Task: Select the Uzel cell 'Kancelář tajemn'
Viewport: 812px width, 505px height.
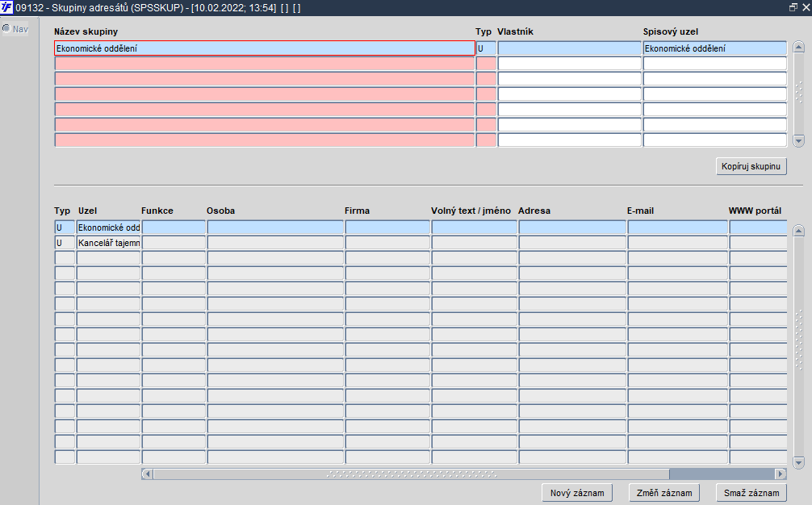Action: tap(108, 243)
